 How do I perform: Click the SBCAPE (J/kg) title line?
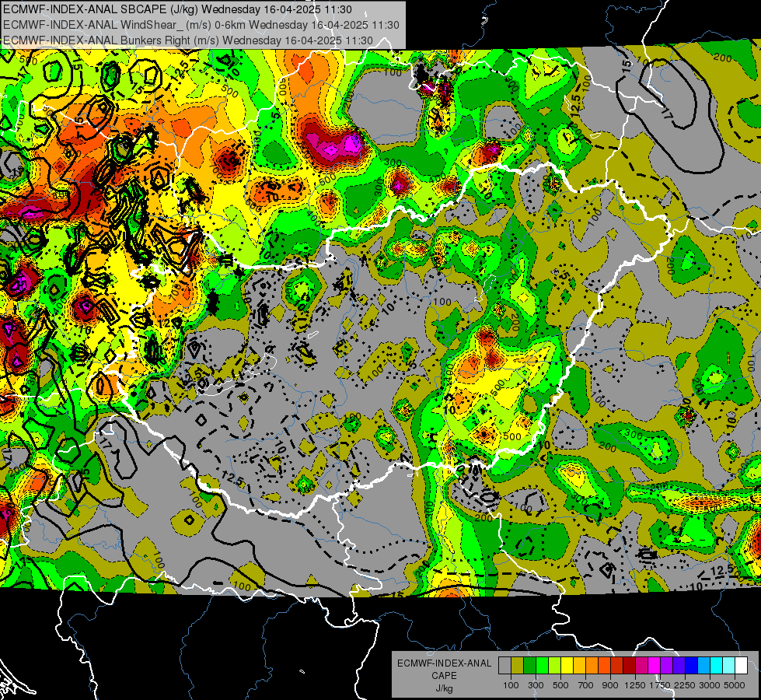(x=178, y=9)
